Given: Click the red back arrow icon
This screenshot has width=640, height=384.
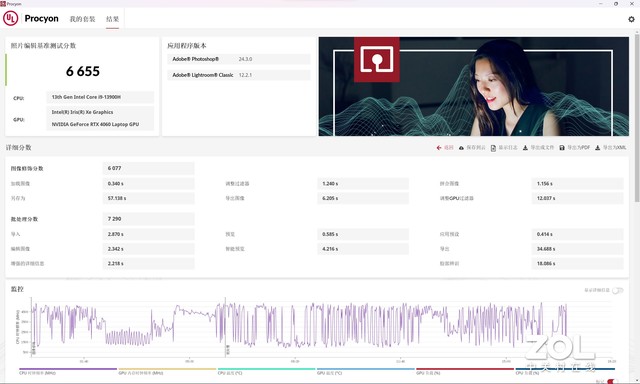Looking at the screenshot, I should pyautogui.click(x=439, y=148).
